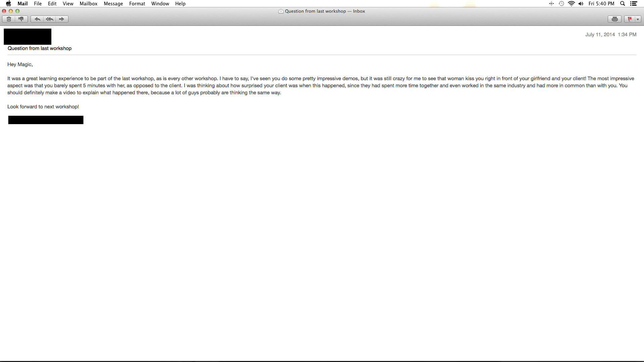The height and width of the screenshot is (362, 644).
Task: Zoom the window with green button
Action: tap(17, 11)
